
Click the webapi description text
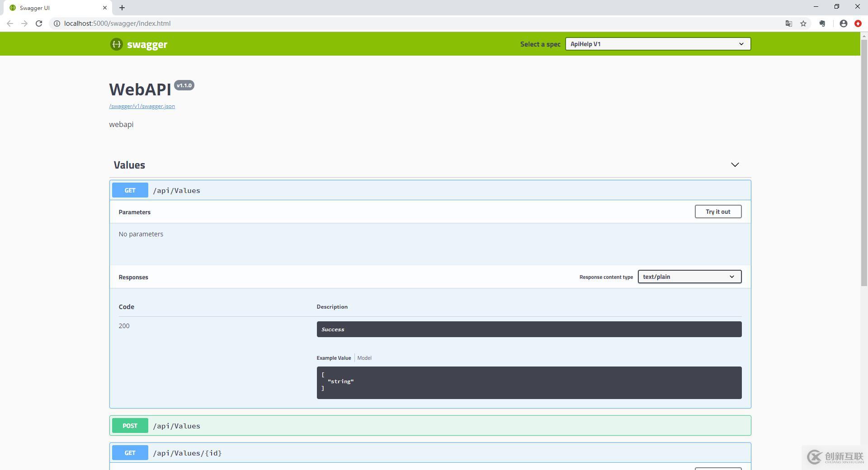point(121,124)
